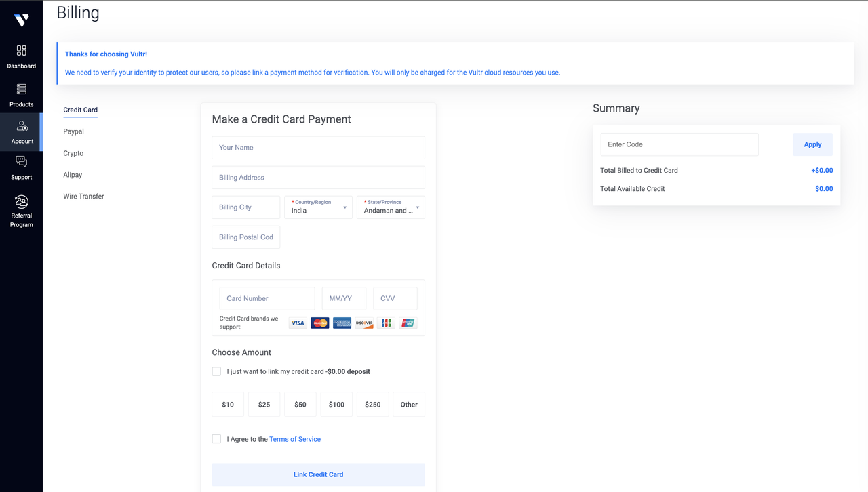Switch to the Crypto payment tab
Screen dimensions: 868x492
tap(73, 153)
